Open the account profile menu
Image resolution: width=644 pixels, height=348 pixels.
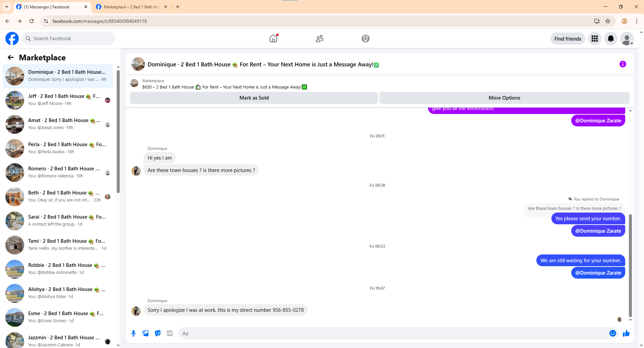[x=627, y=39]
